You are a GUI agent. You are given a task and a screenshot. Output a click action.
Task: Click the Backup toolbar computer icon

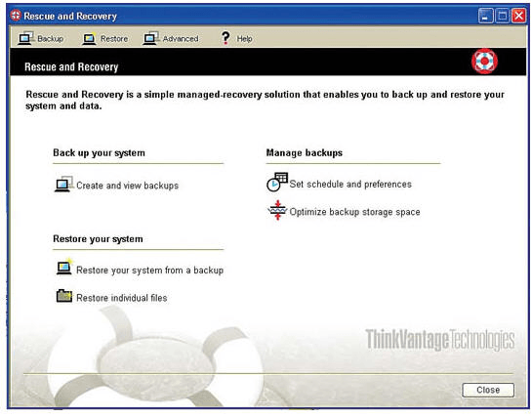coord(26,38)
